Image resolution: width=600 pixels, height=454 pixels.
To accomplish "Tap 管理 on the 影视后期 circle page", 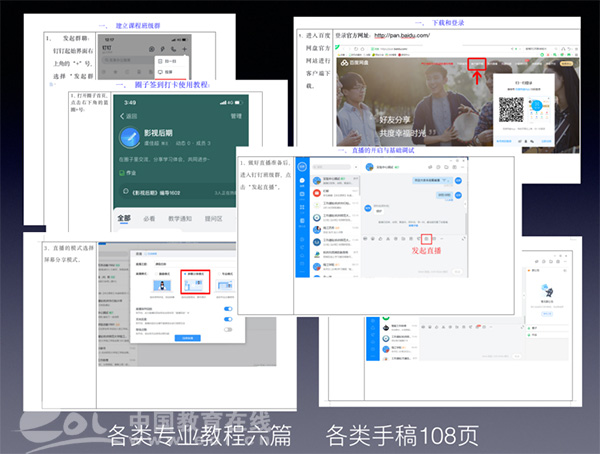I will [236, 116].
